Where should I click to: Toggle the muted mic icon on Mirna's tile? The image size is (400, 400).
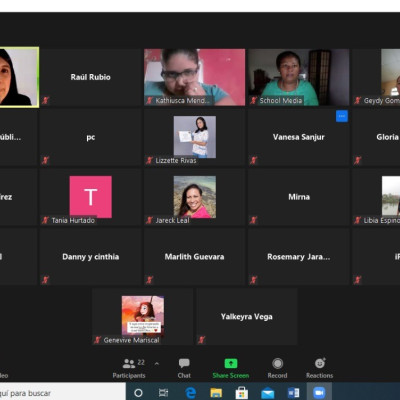[253, 220]
